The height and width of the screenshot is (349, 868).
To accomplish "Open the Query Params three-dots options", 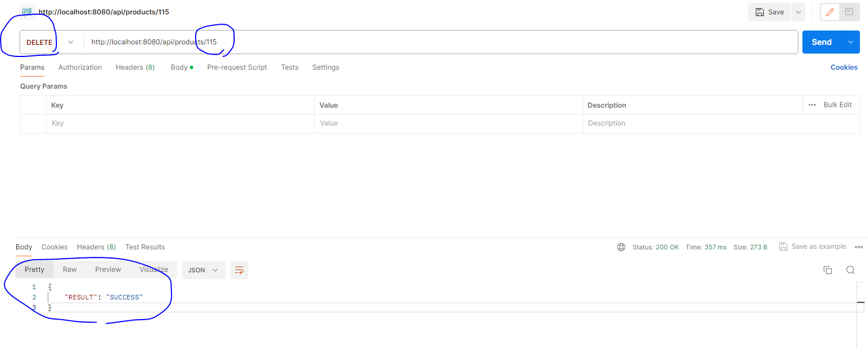I will [x=812, y=105].
